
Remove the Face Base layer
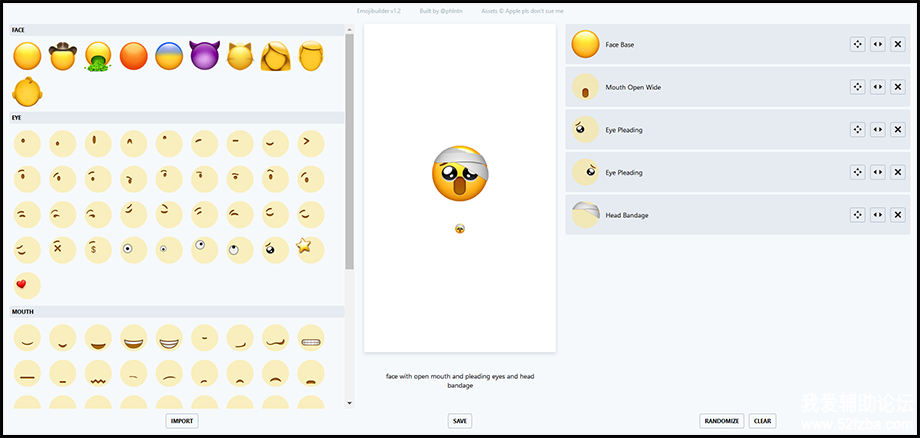[x=898, y=45]
